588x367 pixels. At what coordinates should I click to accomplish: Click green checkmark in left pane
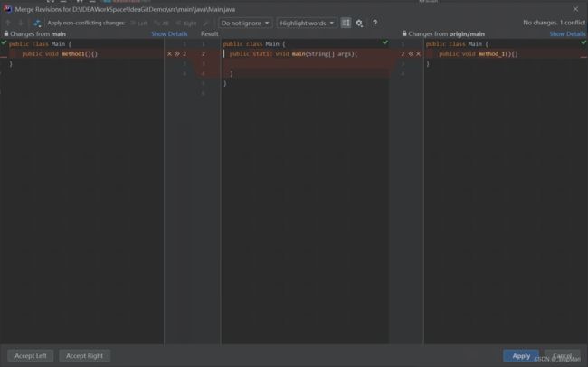tap(4, 43)
